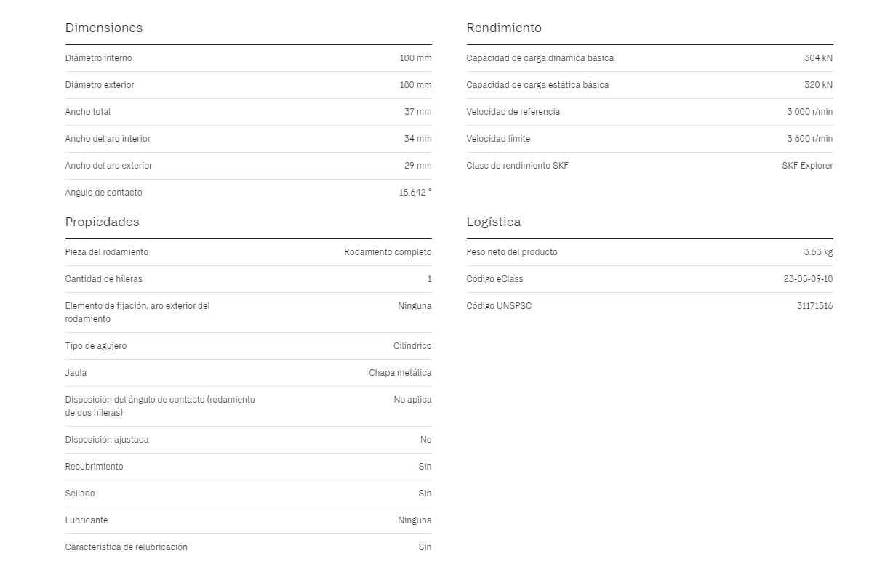Click the 3 600 r/min limit speed value
Screen dimensions: 877x588
pos(809,139)
